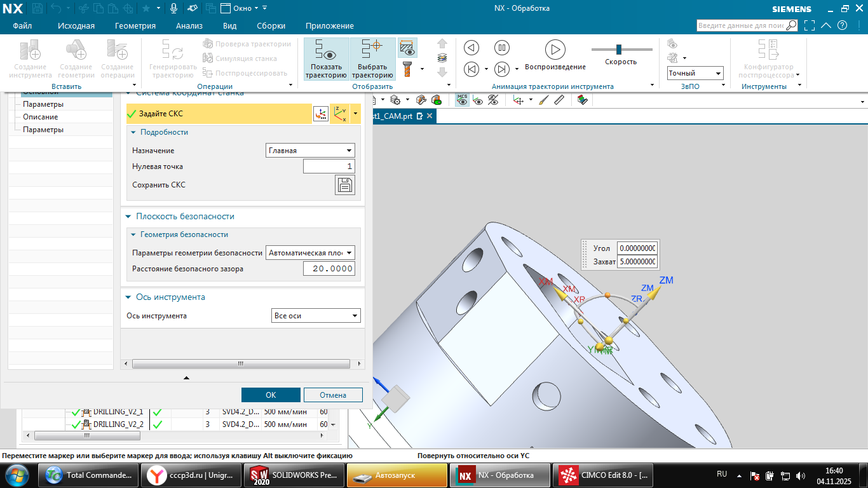Open the CIMCO Edit 8.0 taskbar item
This screenshot has height=488, width=868.
pos(604,475)
